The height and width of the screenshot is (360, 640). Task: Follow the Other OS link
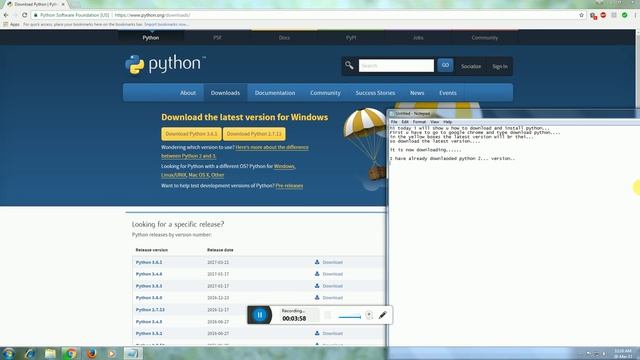coord(218,175)
